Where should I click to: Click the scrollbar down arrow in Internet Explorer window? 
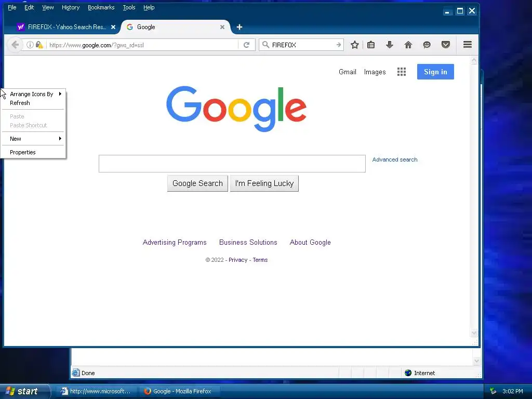point(476,361)
